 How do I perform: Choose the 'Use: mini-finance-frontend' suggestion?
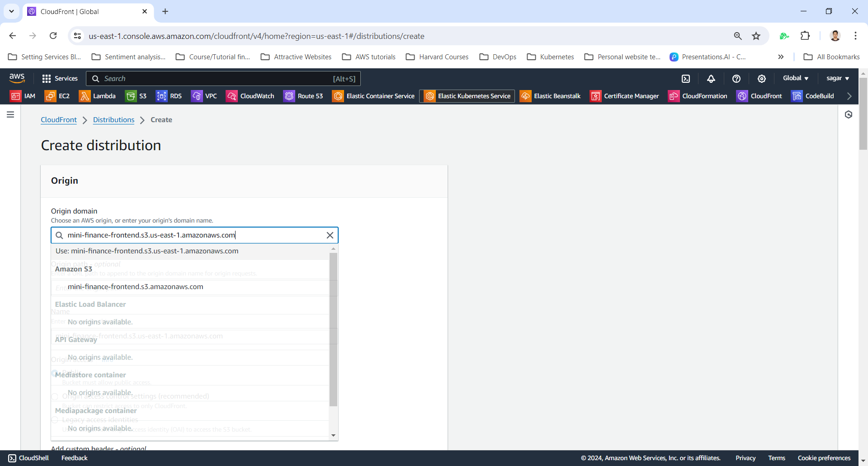pos(147,251)
